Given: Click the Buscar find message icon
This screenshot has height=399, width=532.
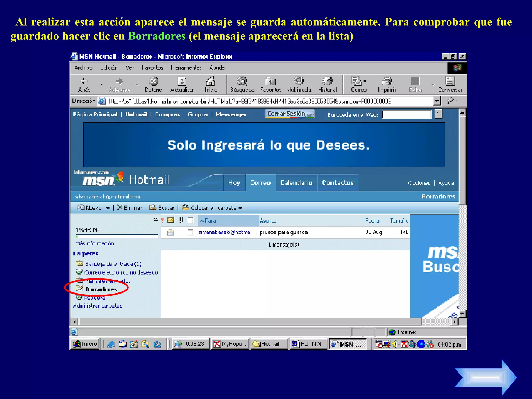Looking at the screenshot, I should coord(153,207).
